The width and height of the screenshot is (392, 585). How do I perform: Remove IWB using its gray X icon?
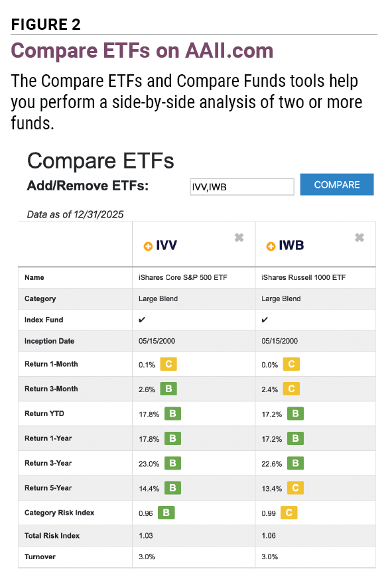pos(359,237)
